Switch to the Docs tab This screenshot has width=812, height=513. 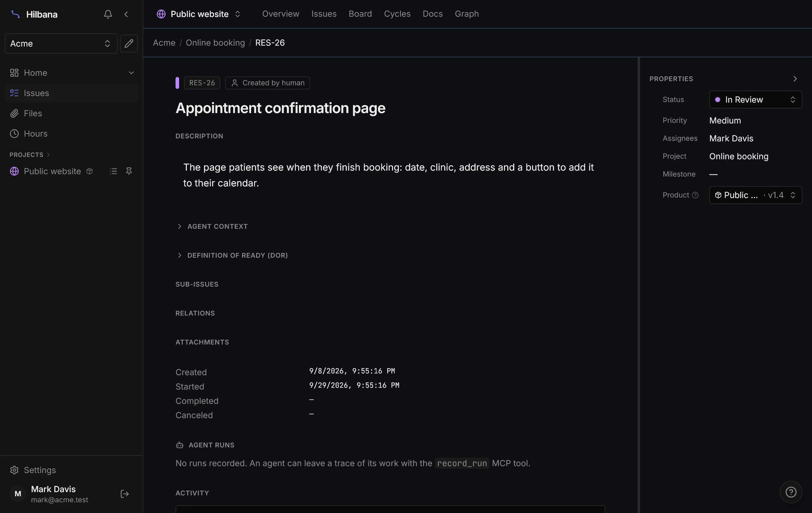tap(433, 14)
